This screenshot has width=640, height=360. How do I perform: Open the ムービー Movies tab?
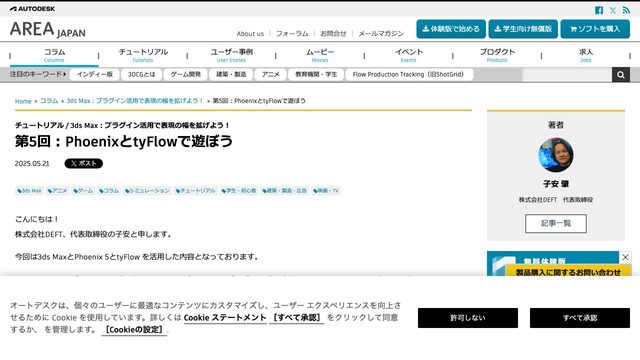[320, 55]
